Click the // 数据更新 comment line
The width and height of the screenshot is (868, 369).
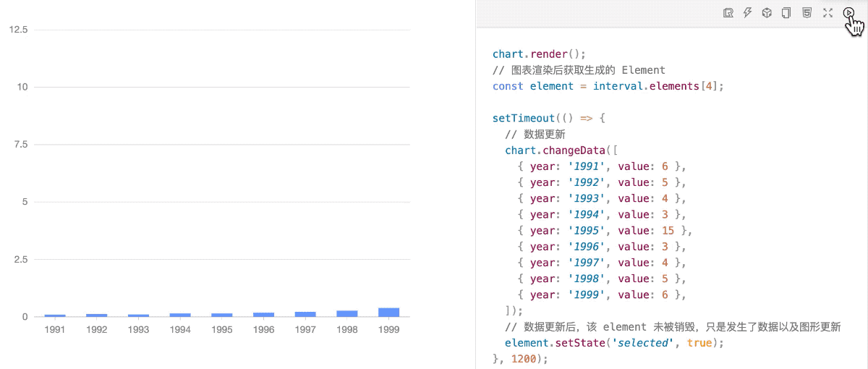click(535, 135)
